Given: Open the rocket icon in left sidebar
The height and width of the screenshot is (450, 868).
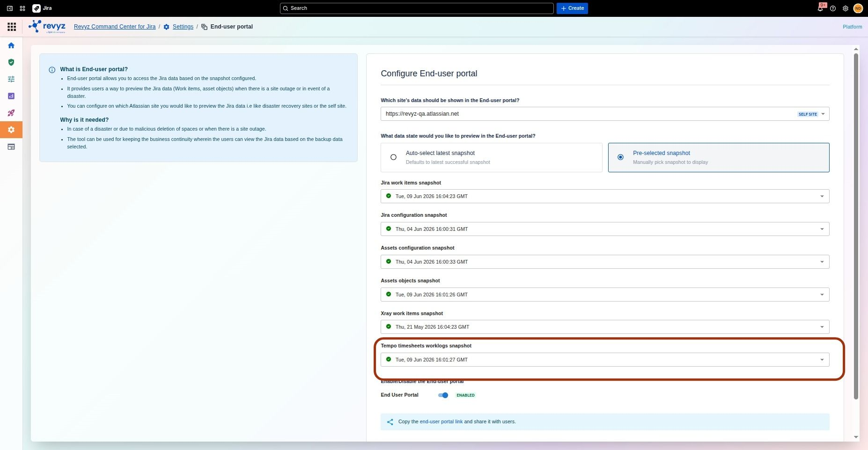Looking at the screenshot, I should click(x=11, y=113).
